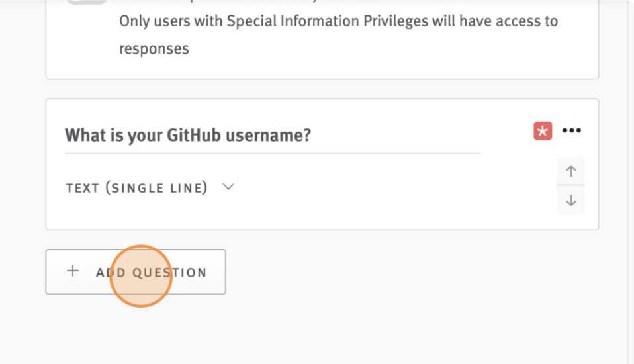Click the 'QUESTION' text in the add button
The width and height of the screenshot is (634, 364).
click(x=170, y=273)
